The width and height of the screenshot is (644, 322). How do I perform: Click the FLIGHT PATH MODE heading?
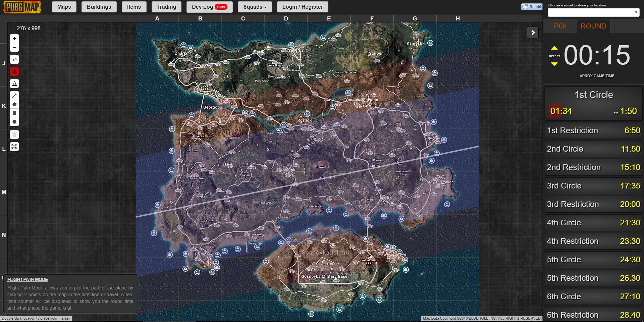28,279
